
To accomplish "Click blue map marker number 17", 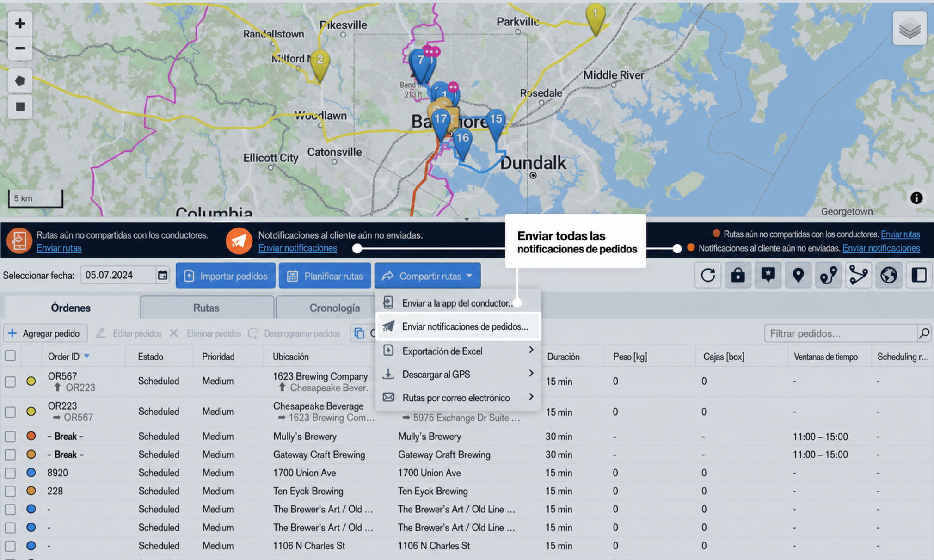I will click(441, 124).
